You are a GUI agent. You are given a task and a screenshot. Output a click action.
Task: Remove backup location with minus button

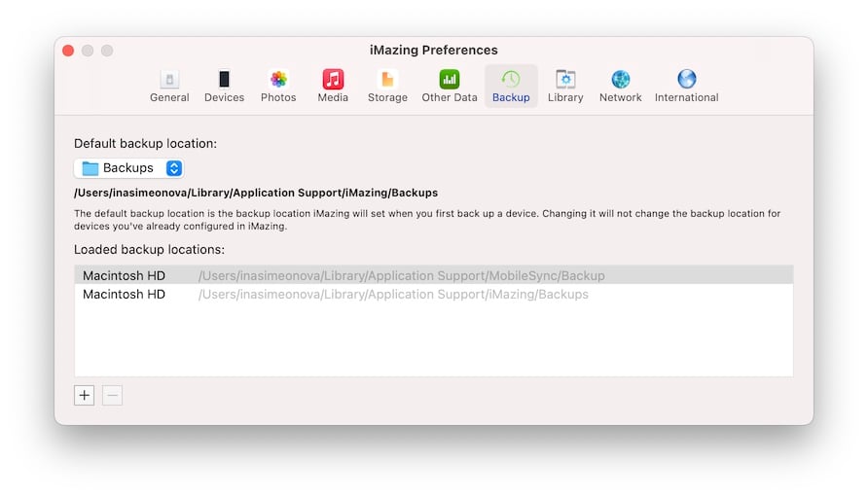(x=112, y=395)
